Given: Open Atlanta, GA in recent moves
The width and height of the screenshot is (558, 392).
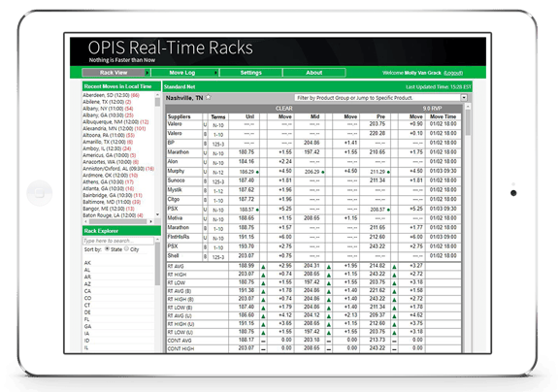Looking at the screenshot, I should click(108, 189).
